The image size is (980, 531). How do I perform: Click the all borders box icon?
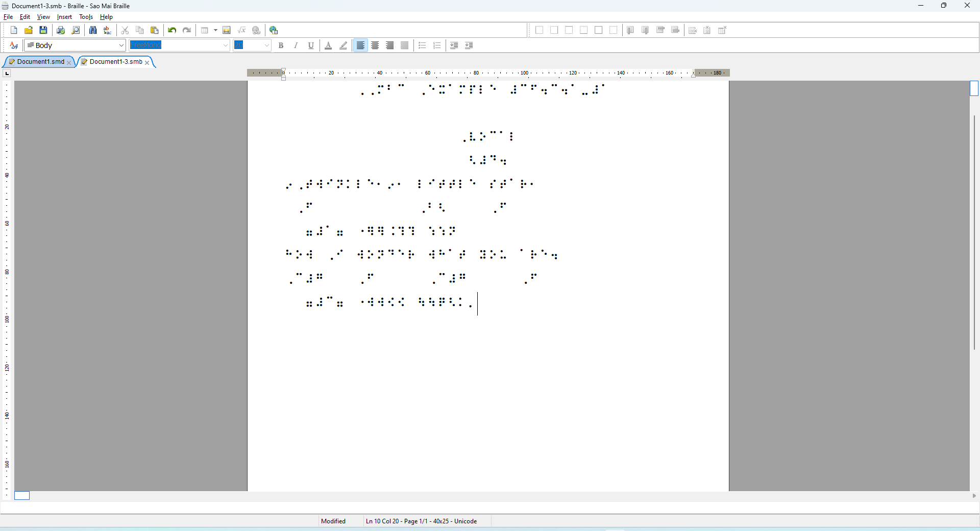coord(598,30)
